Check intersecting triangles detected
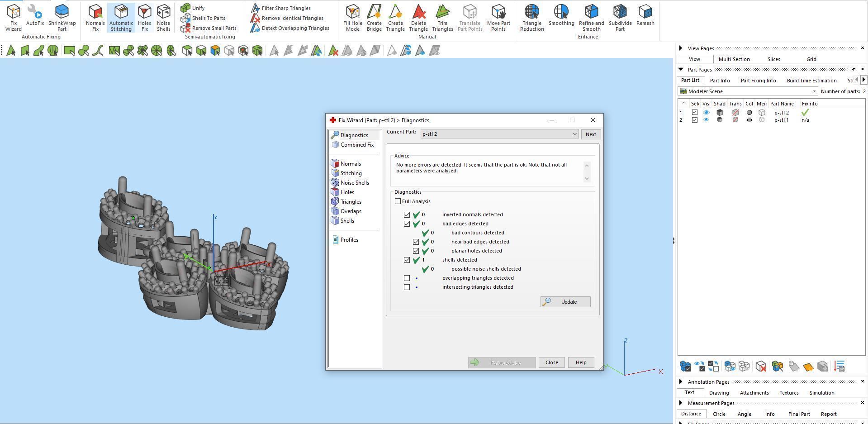Screen dimensions: 868x424 (x=407, y=287)
